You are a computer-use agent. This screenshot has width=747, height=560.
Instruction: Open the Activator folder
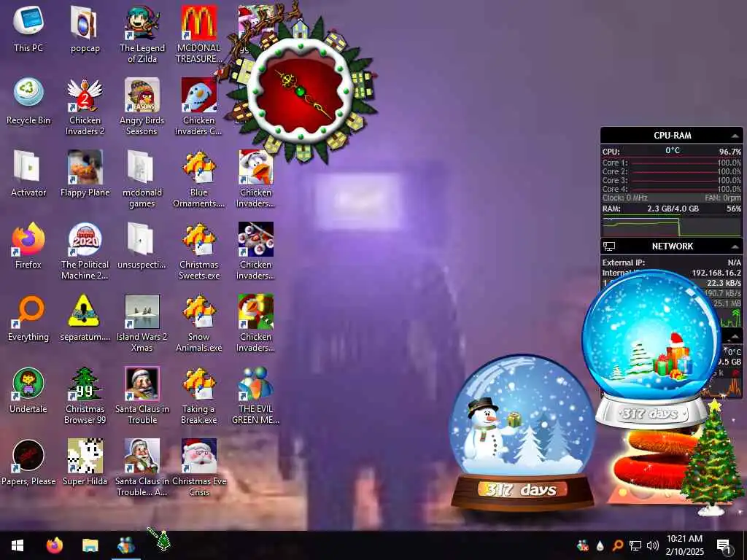(28, 174)
